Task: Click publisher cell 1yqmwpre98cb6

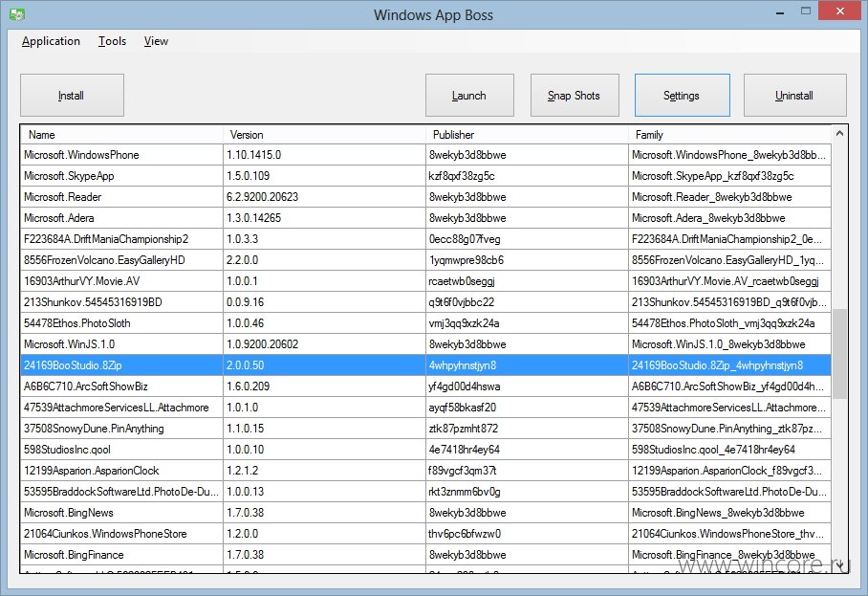Action: [527, 260]
